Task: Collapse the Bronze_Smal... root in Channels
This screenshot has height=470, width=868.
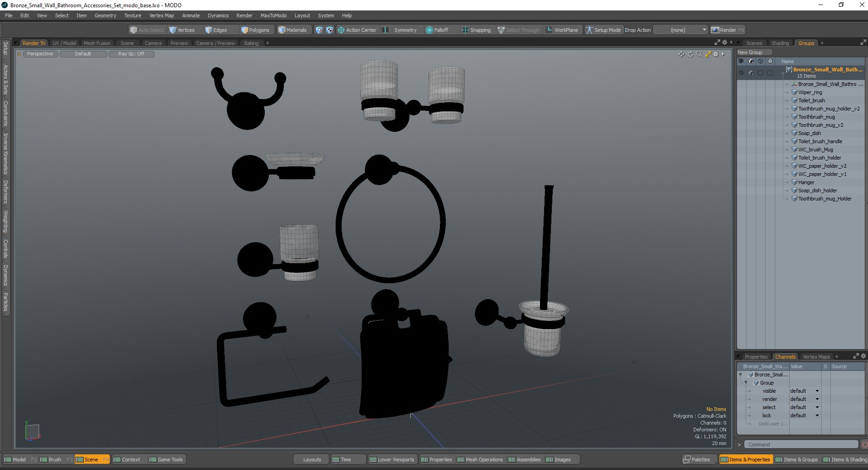Action: point(740,375)
